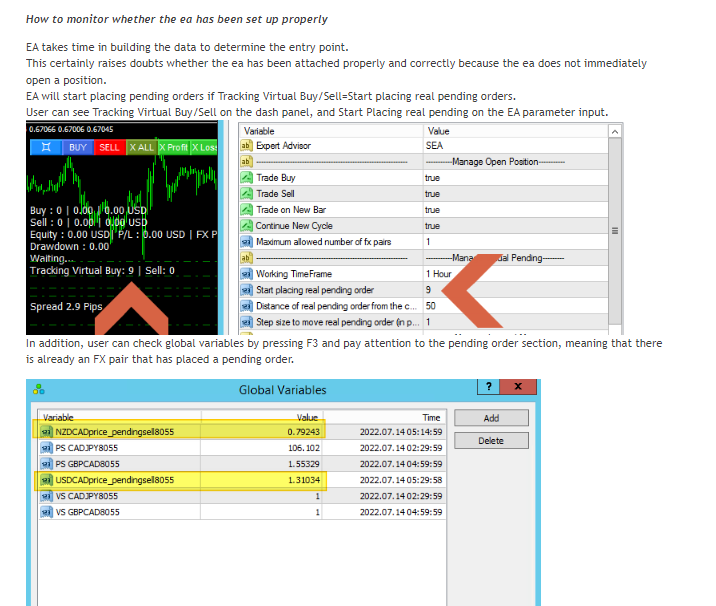Click the Manage Pending separator row icon
716x606 pixels.
[x=246, y=258]
